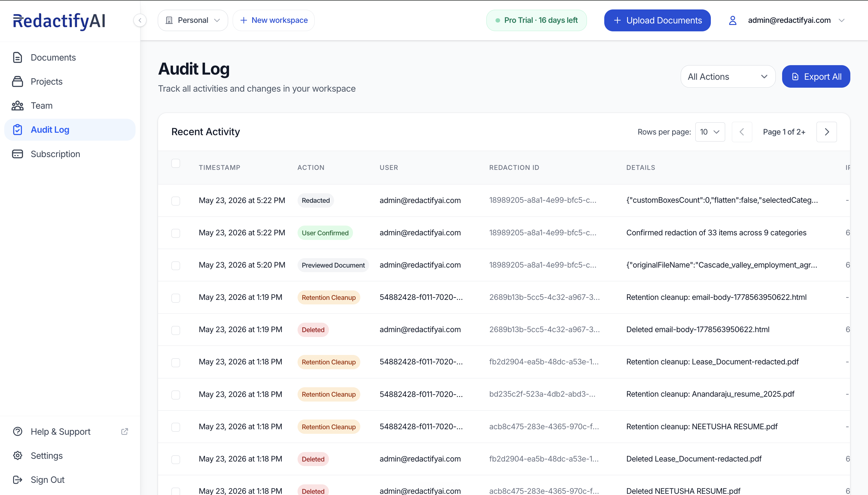Viewport: 868px width, 495px height.
Task: Click the User Confirmed action badge
Action: tap(325, 233)
